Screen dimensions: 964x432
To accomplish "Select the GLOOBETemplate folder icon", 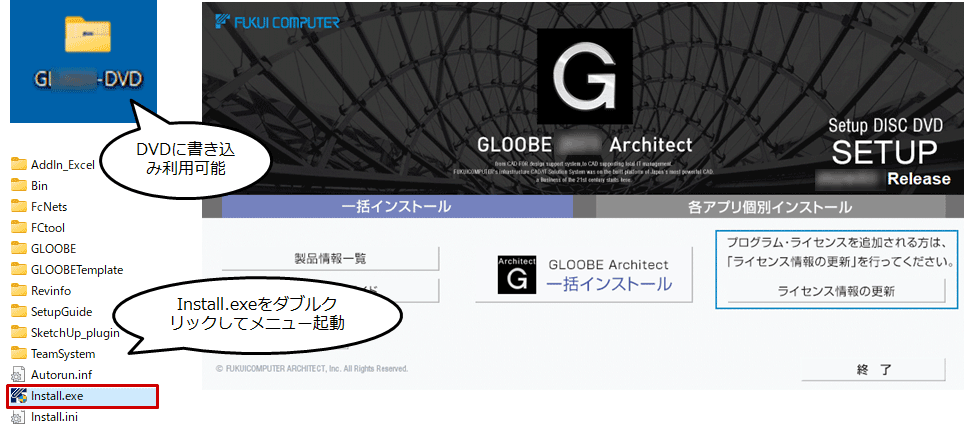I will pyautogui.click(x=20, y=269).
